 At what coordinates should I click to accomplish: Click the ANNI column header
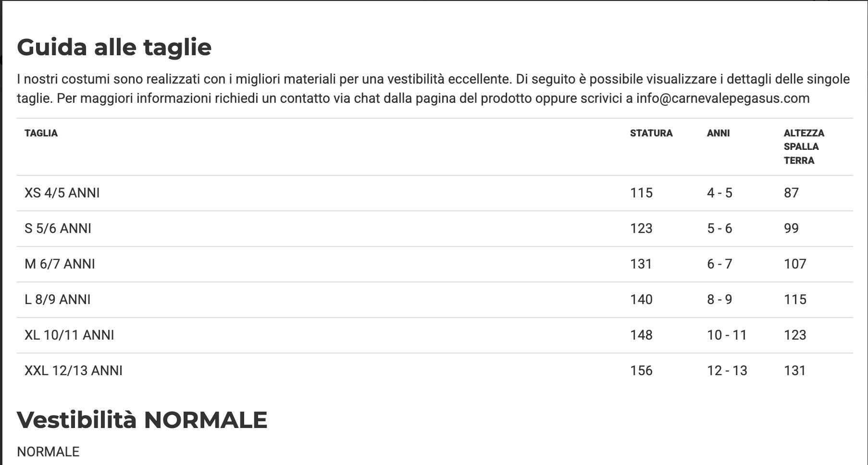click(x=718, y=133)
